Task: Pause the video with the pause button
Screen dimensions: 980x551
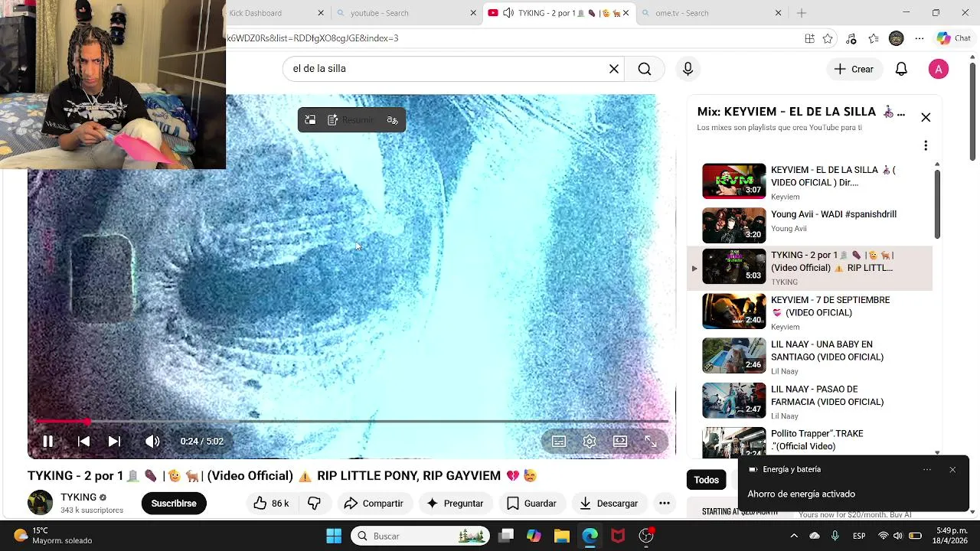Action: (47, 442)
